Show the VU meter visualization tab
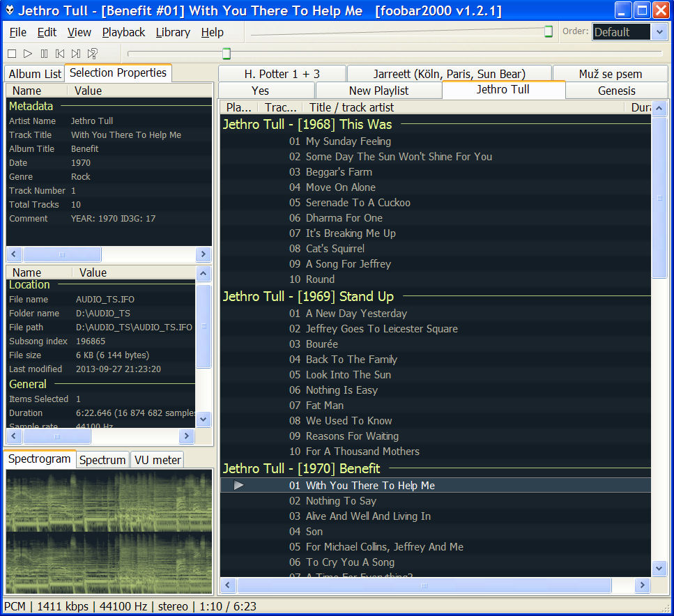674x616 pixels. coord(158,460)
